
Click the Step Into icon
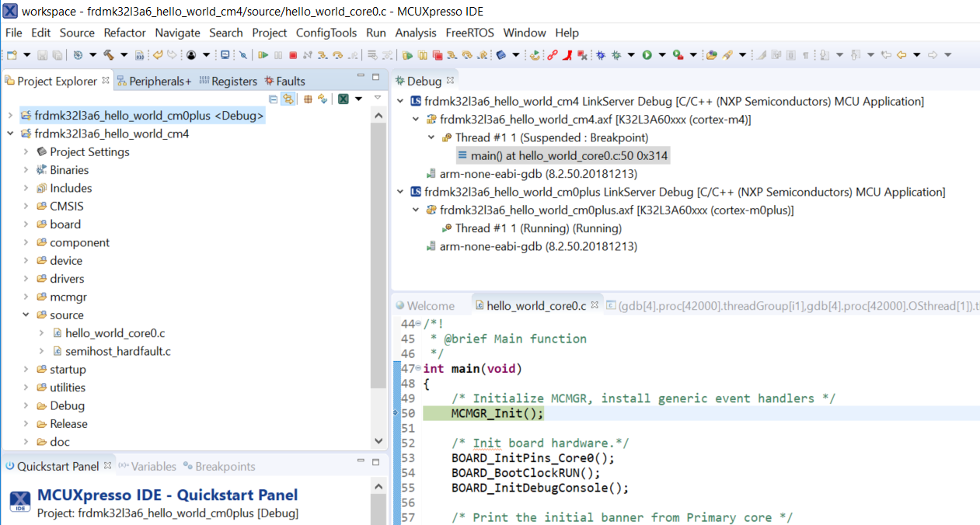(323, 55)
